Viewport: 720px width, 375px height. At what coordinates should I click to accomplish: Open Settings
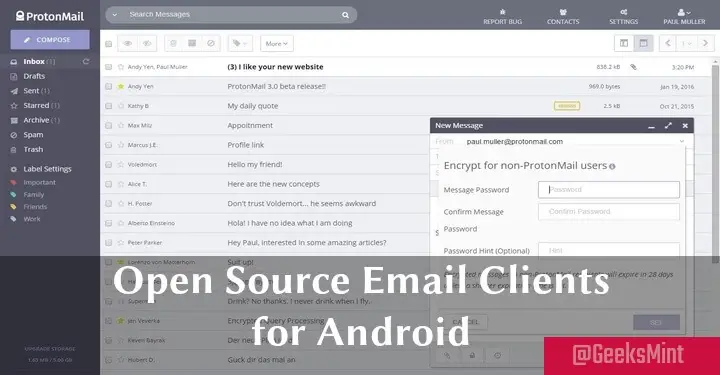point(624,17)
